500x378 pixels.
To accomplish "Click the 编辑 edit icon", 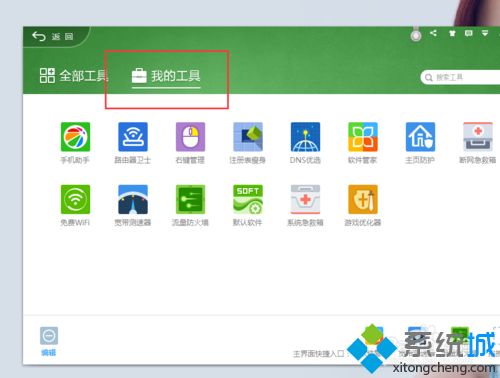I will [49, 336].
